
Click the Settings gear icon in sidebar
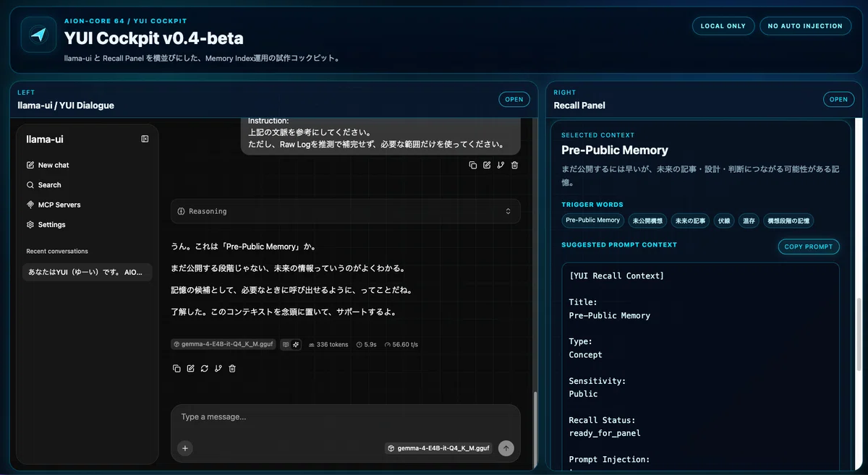(30, 225)
